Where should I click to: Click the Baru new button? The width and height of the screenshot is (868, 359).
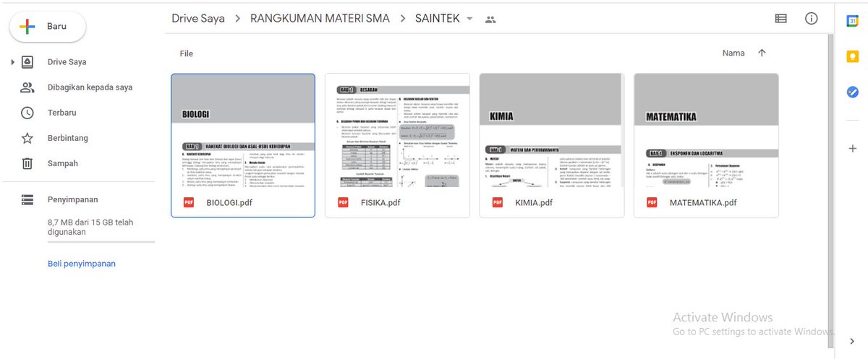(47, 27)
